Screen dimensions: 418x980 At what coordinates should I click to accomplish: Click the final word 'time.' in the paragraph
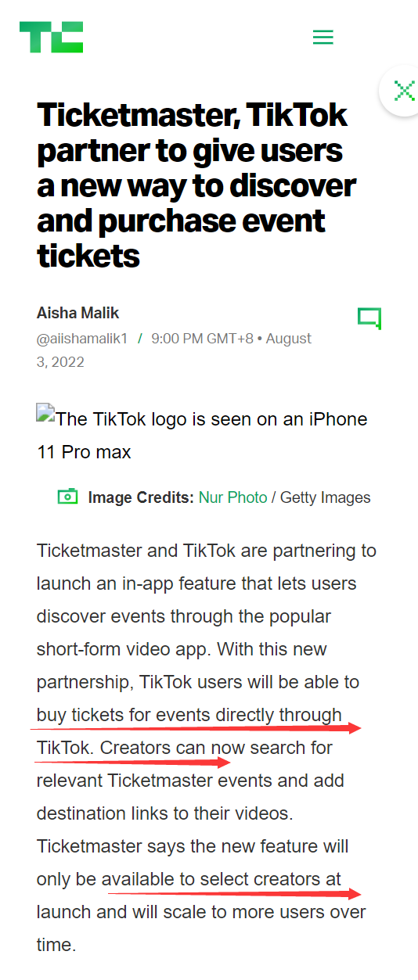[x=56, y=945]
